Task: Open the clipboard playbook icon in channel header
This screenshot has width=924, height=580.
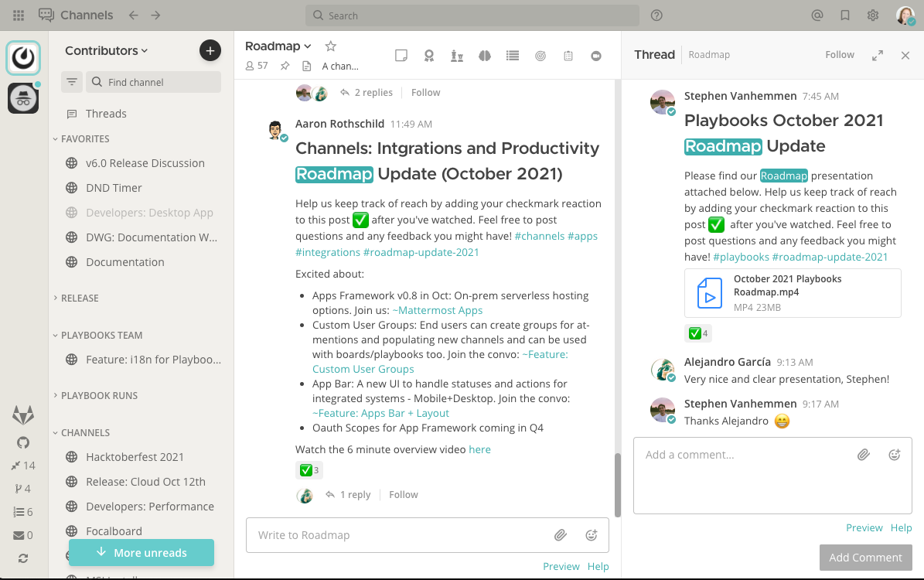Action: (568, 55)
